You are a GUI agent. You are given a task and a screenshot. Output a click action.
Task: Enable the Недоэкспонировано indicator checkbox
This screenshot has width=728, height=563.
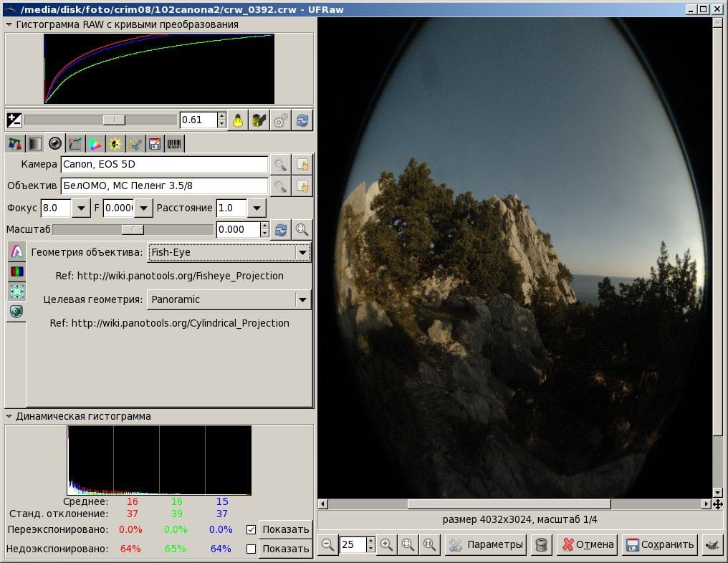pyautogui.click(x=252, y=549)
